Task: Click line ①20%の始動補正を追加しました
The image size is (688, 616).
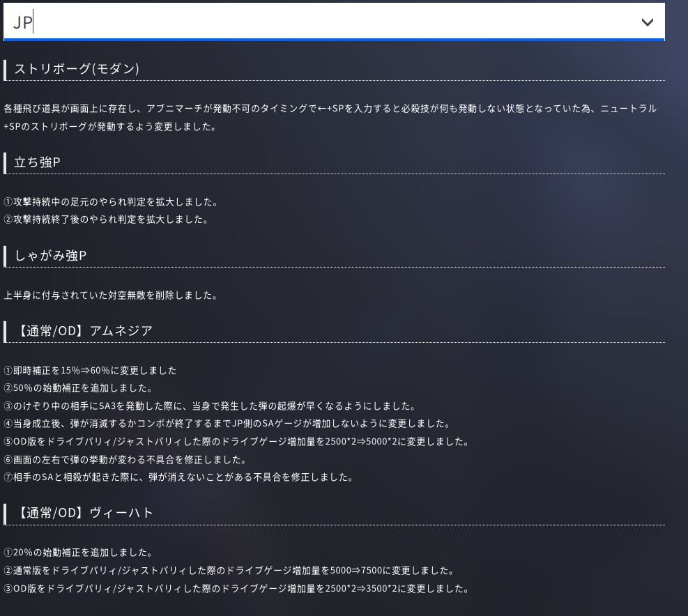Action: [x=78, y=553]
